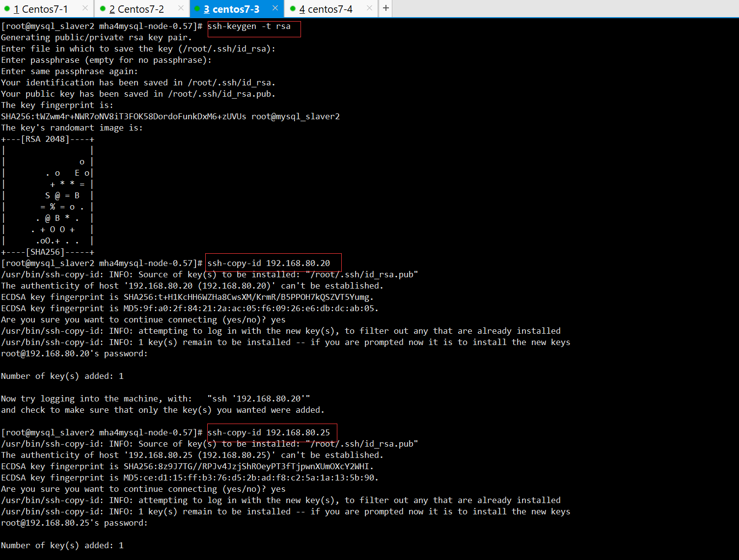Image resolution: width=739 pixels, height=560 pixels.
Task: Click the SHA256 key fingerprint line for root@mysql_slaver2
Action: [x=170, y=117]
